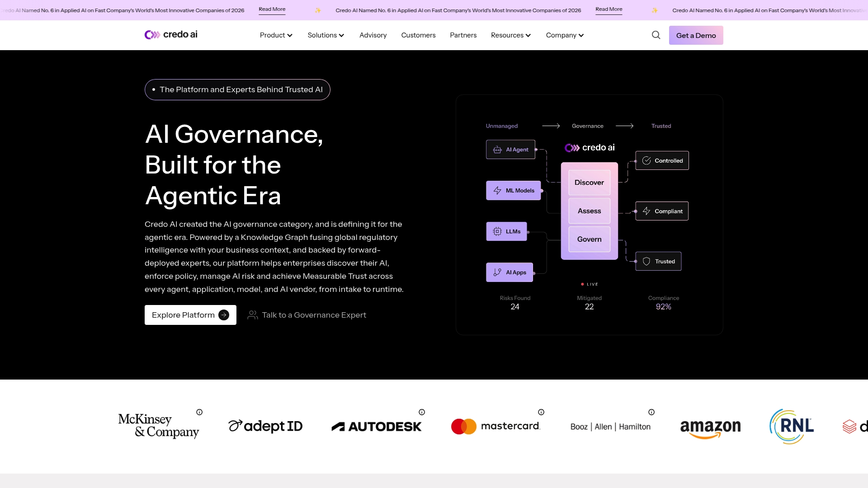868x488 pixels.
Task: Click the Explore Platform button
Action: click(190, 315)
